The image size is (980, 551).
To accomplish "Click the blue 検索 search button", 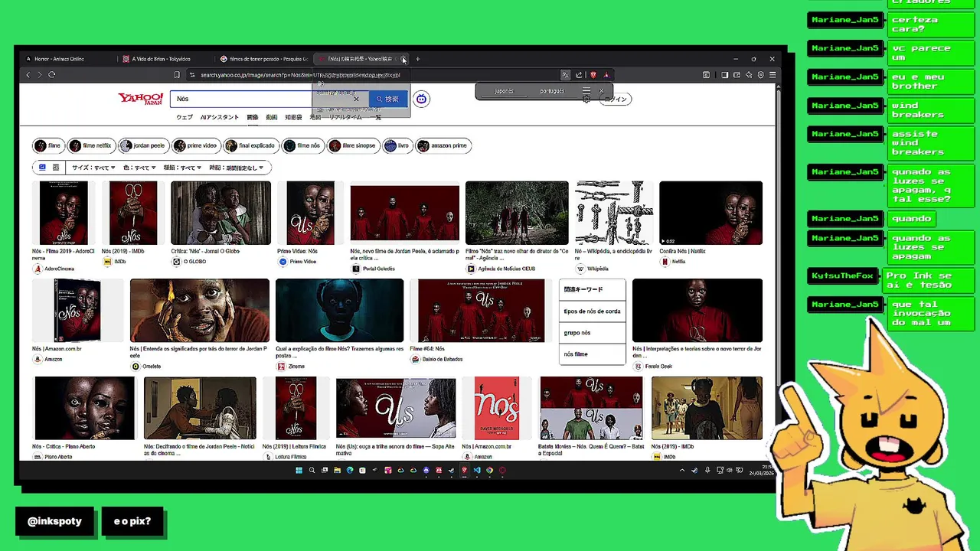I will 388,99.
